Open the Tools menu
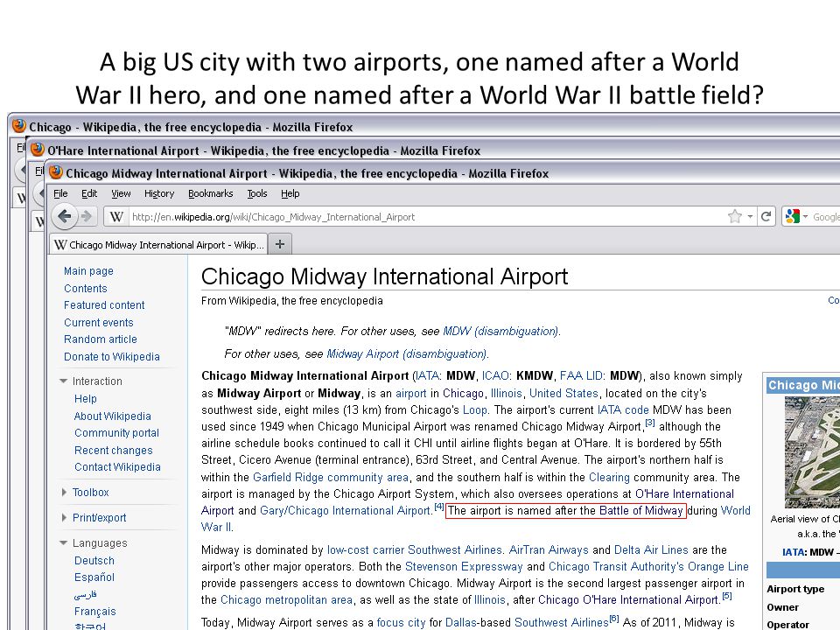Image resolution: width=840 pixels, height=630 pixels. pos(257,193)
